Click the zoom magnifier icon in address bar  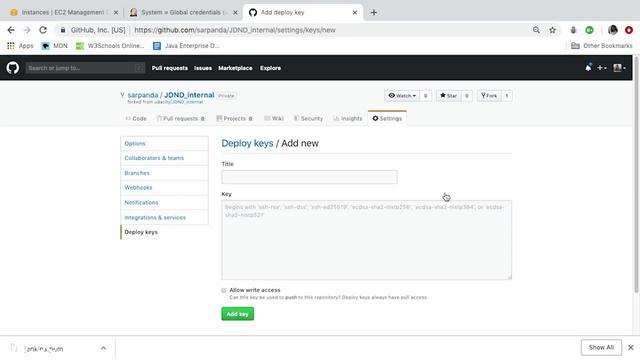tap(536, 30)
